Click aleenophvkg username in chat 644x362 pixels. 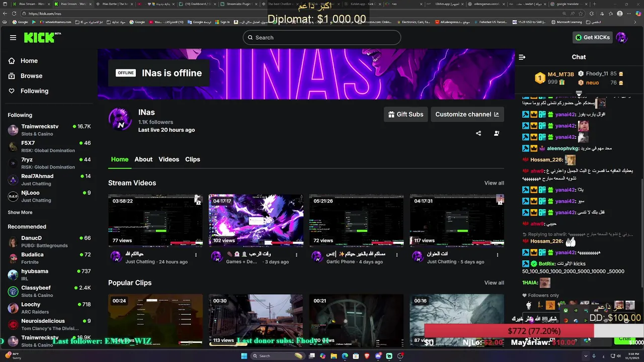pos(562,149)
